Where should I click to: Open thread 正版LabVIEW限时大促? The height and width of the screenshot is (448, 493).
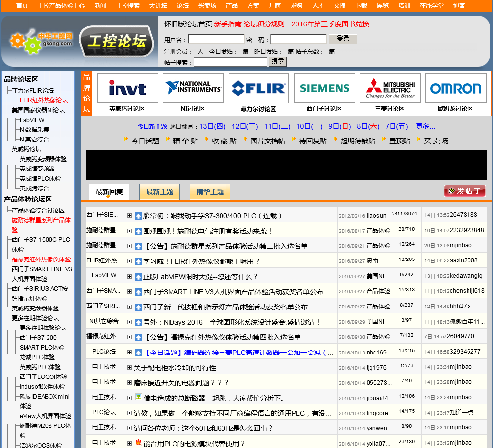pos(200,277)
